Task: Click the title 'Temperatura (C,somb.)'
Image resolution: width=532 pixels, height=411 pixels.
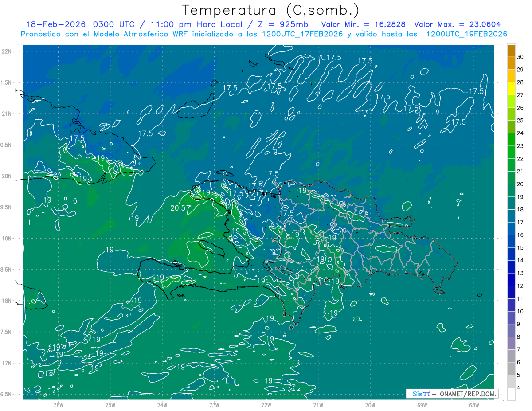Action: pos(271,10)
